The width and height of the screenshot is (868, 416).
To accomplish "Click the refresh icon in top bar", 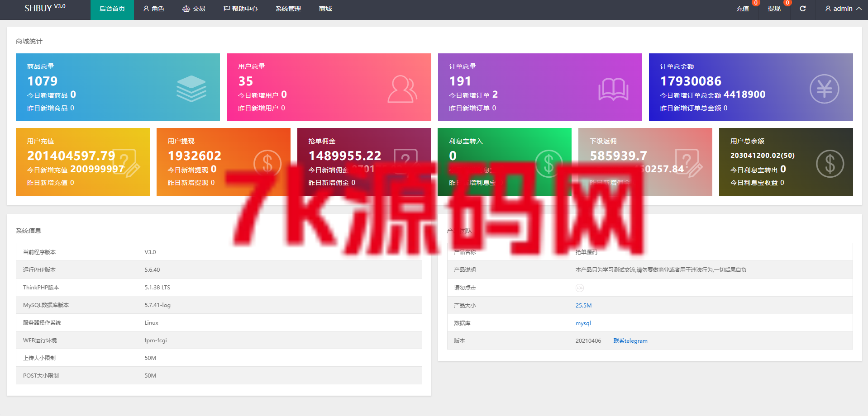I will [803, 9].
